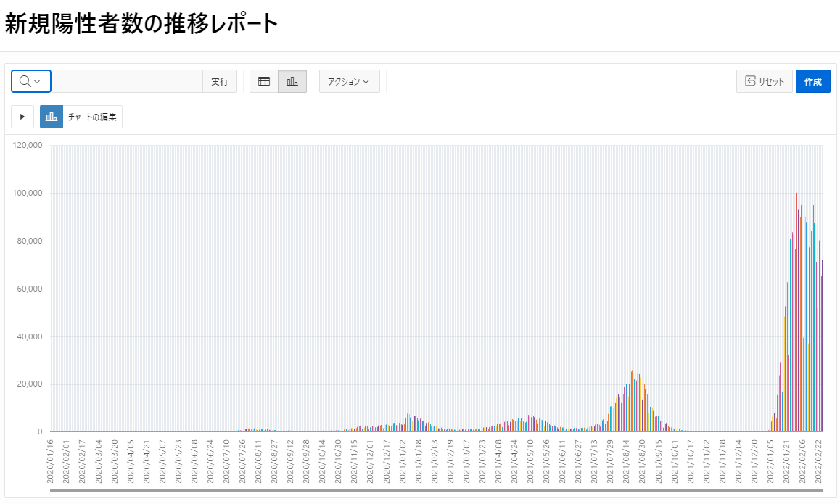Click the blue 作成 button
The width and height of the screenshot is (840, 504).
812,81
